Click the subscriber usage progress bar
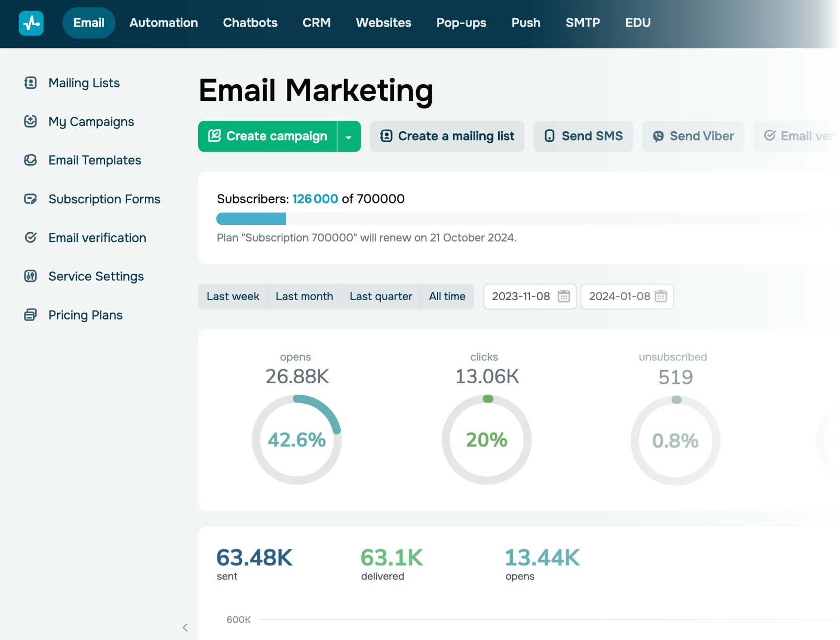840x640 pixels. click(x=251, y=219)
